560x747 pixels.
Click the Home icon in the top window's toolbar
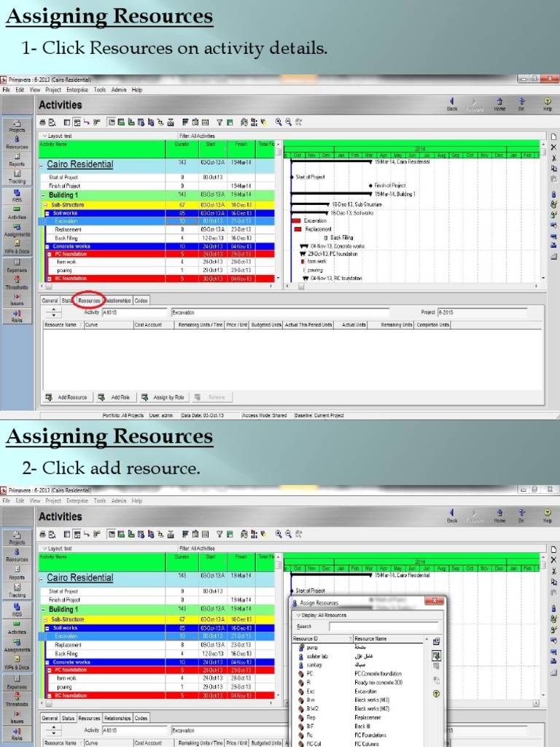click(x=499, y=104)
